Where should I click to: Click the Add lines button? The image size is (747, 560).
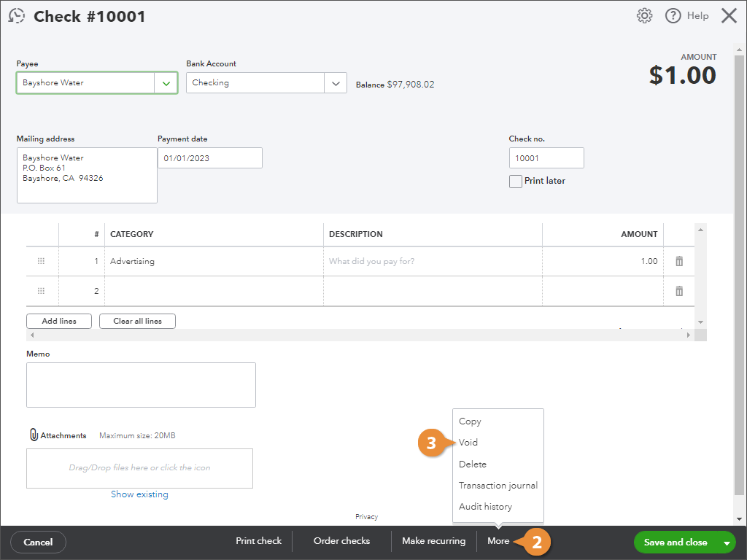point(59,322)
